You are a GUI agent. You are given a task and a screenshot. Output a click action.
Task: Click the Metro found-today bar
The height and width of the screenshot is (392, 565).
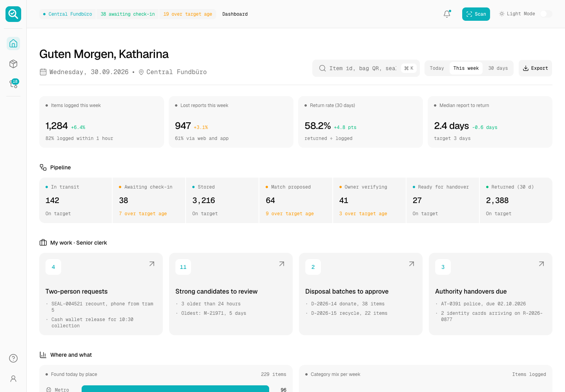[x=175, y=389]
